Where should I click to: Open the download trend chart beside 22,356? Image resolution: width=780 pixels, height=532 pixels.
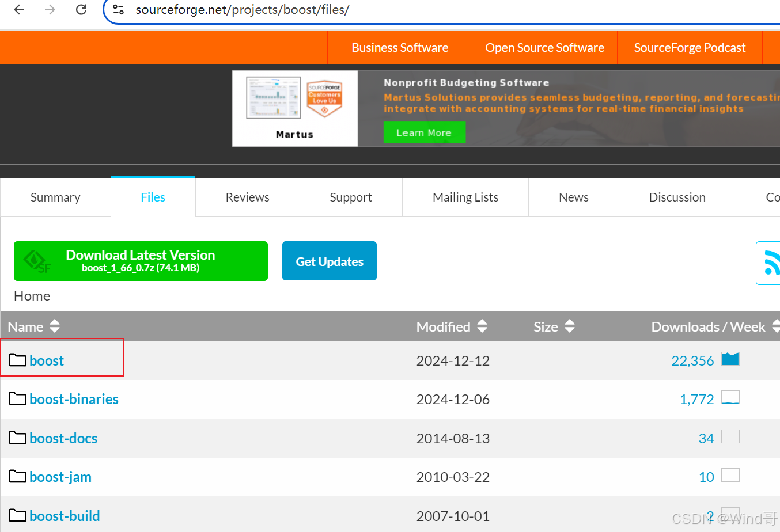(730, 359)
